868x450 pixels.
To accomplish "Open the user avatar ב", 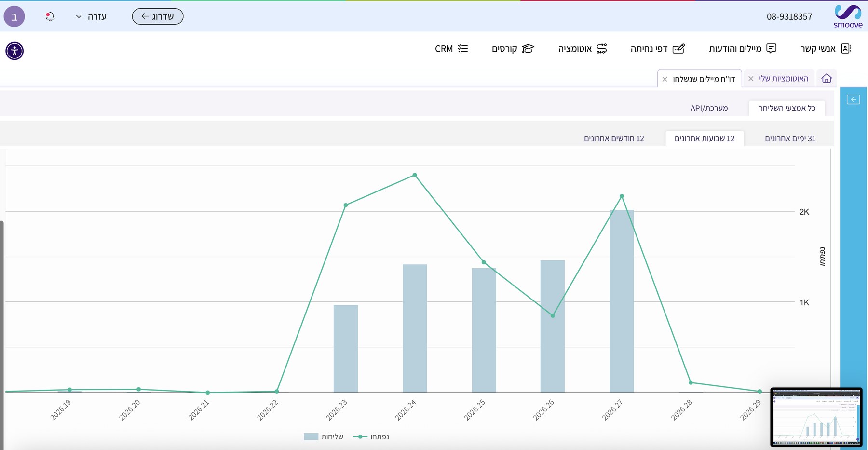I will [14, 16].
